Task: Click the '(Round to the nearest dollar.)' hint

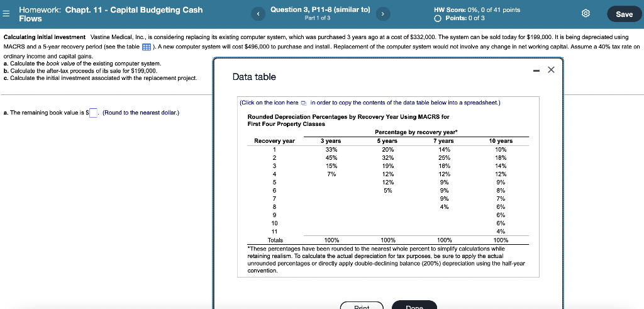Action: pyautogui.click(x=140, y=113)
